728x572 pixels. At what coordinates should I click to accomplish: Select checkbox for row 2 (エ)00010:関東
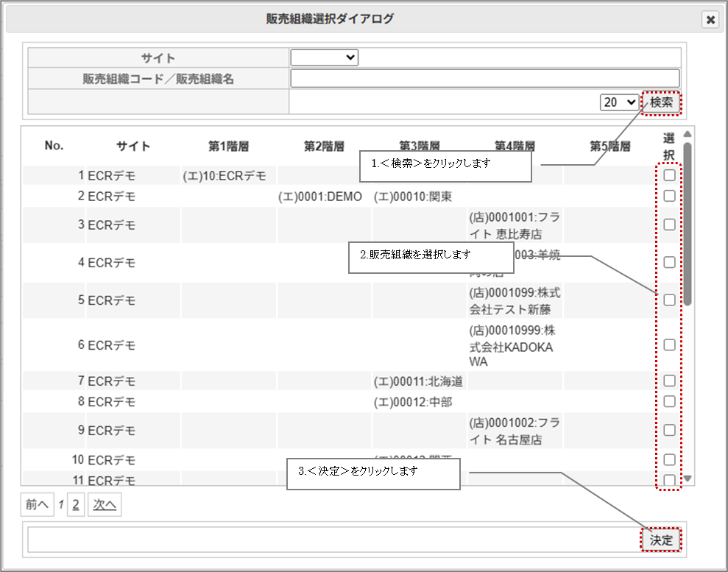pos(669,196)
